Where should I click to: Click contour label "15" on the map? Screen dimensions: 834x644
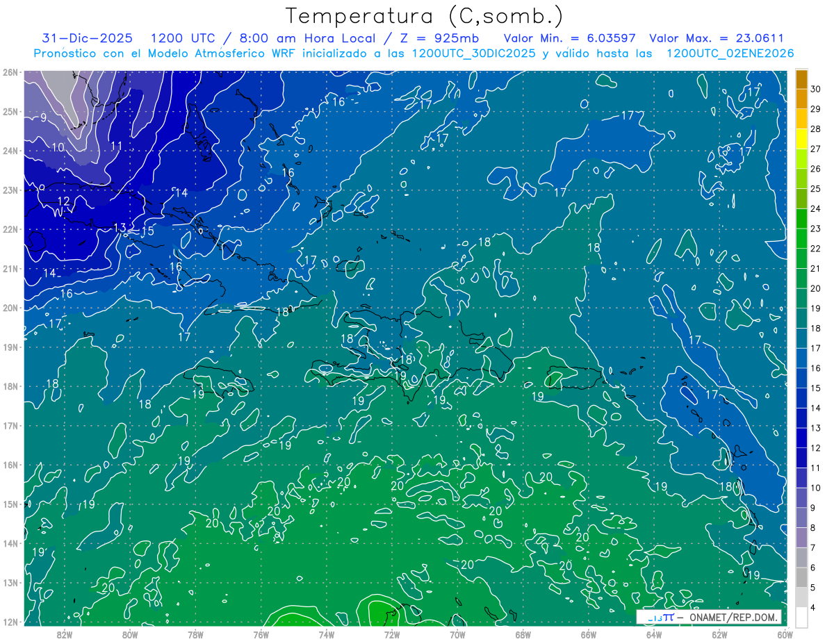coord(147,231)
